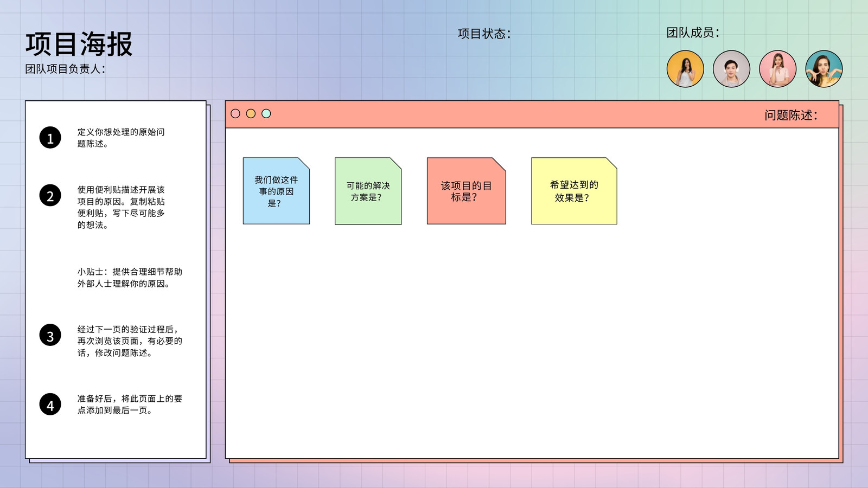
Task: Click the 团队项目负责人: label
Action: [65, 69]
